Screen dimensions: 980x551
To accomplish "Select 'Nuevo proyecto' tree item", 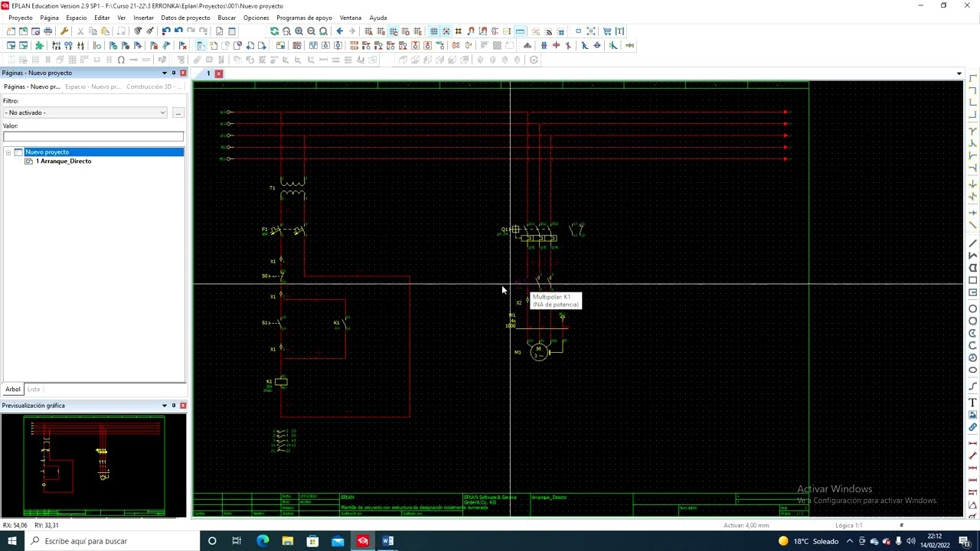I will click(x=47, y=152).
